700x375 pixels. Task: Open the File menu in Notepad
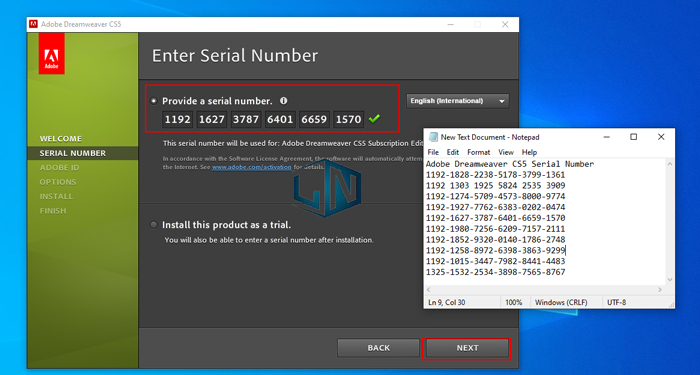(x=433, y=152)
